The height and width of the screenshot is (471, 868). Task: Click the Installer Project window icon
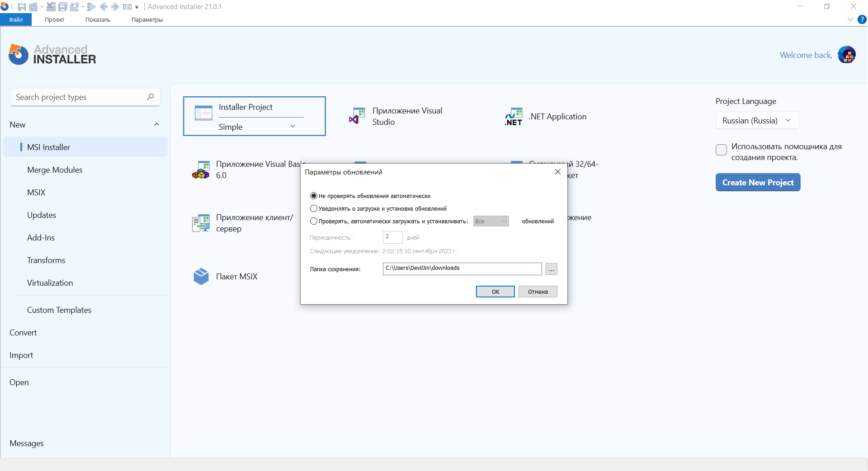(203, 113)
